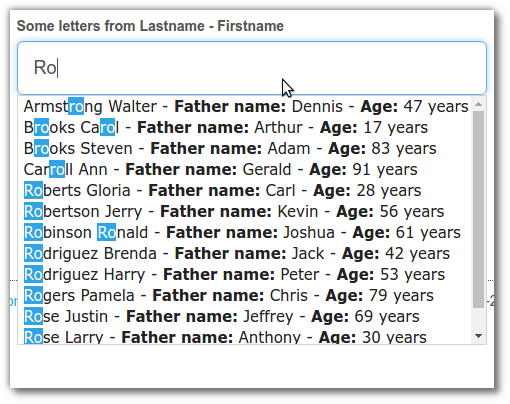Choose Robertson Jerry suggestion
Screen dimensions: 510x404
pyautogui.click(x=246, y=212)
